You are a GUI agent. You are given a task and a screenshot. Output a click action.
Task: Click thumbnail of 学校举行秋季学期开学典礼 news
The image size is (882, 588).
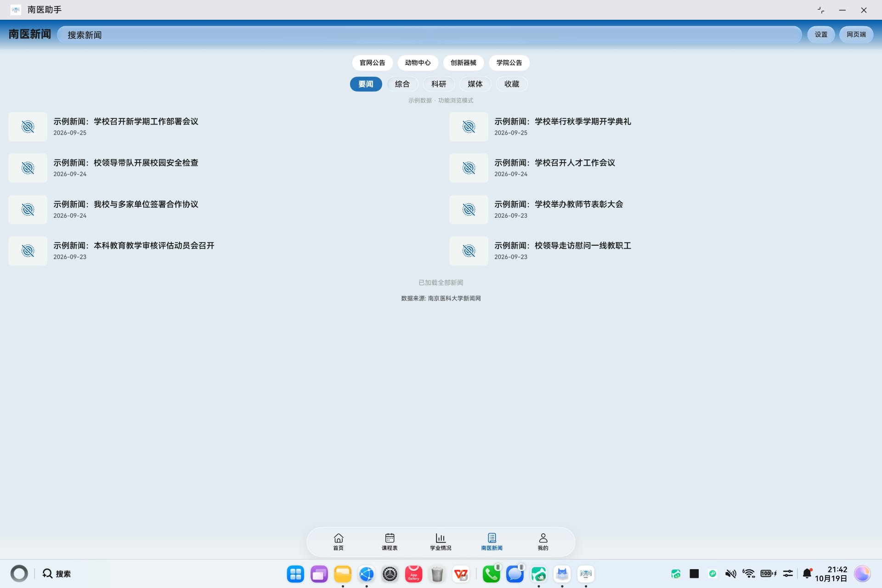[469, 127]
